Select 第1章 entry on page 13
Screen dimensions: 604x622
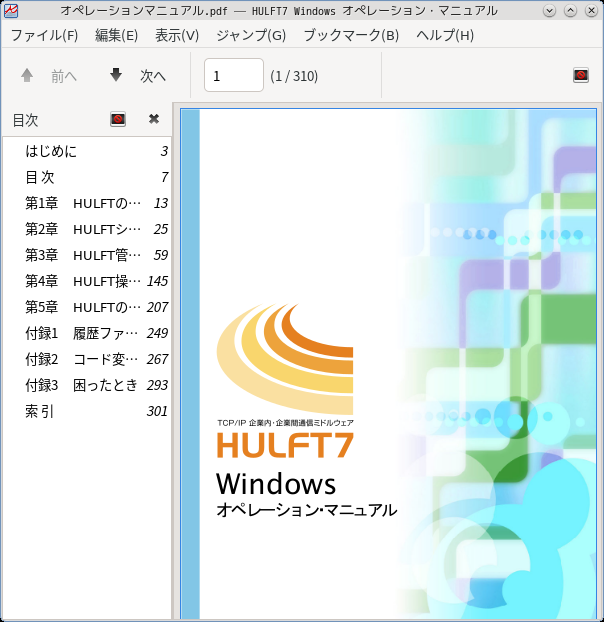tap(87, 203)
